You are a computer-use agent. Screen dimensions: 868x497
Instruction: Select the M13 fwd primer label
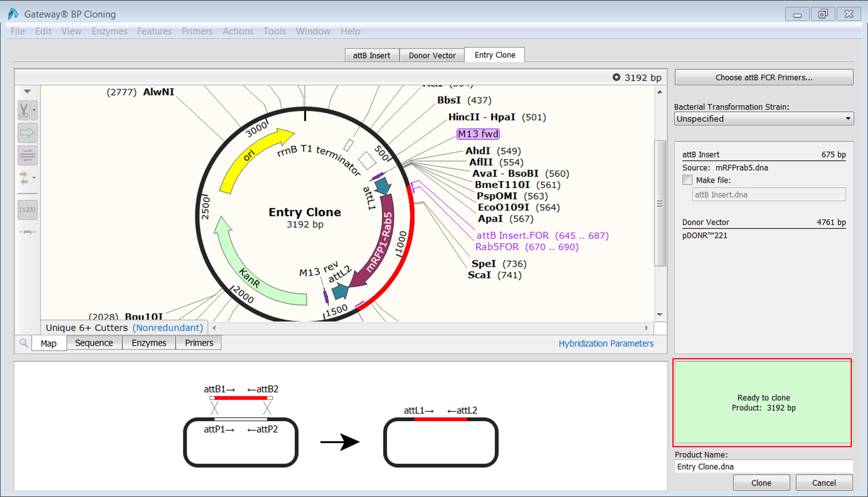[478, 134]
